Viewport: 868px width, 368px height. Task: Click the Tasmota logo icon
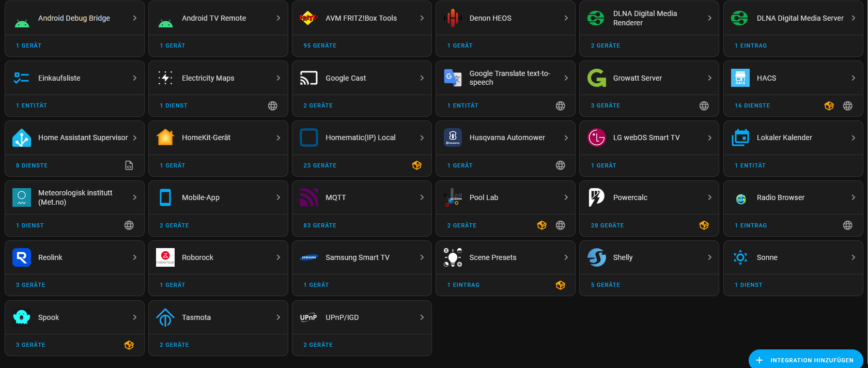(x=165, y=317)
